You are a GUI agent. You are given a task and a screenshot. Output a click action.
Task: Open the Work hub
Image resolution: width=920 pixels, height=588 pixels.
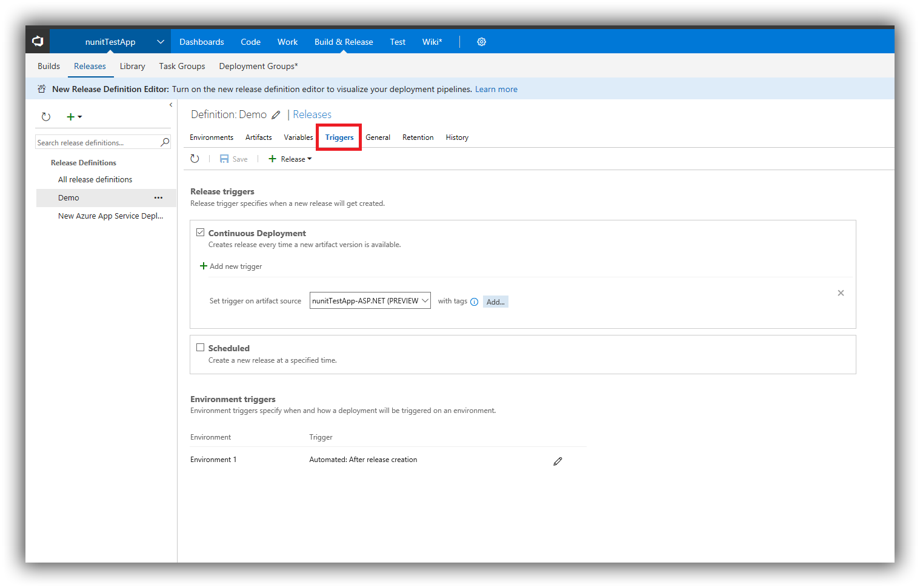pyautogui.click(x=287, y=42)
